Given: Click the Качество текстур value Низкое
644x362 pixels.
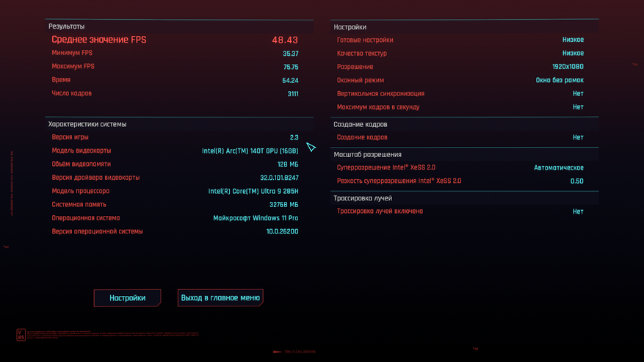Looking at the screenshot, I should (573, 54).
